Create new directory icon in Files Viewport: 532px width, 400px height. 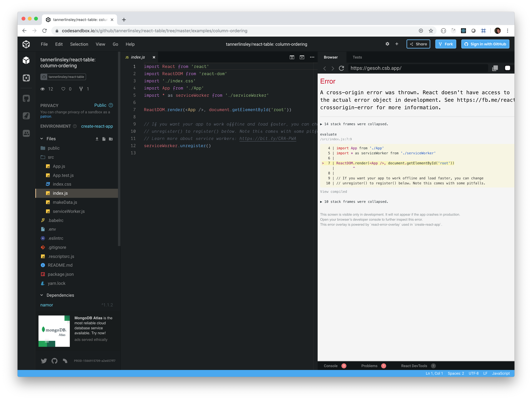click(x=111, y=139)
